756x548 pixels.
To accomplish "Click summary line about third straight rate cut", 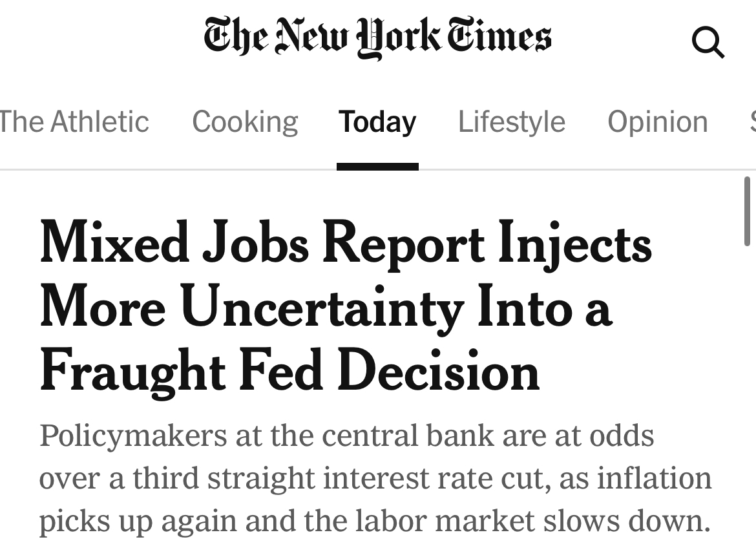I will pyautogui.click(x=375, y=478).
